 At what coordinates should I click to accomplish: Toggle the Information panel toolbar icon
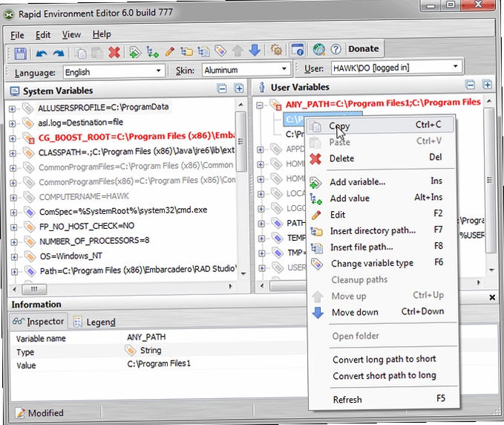coord(297,50)
